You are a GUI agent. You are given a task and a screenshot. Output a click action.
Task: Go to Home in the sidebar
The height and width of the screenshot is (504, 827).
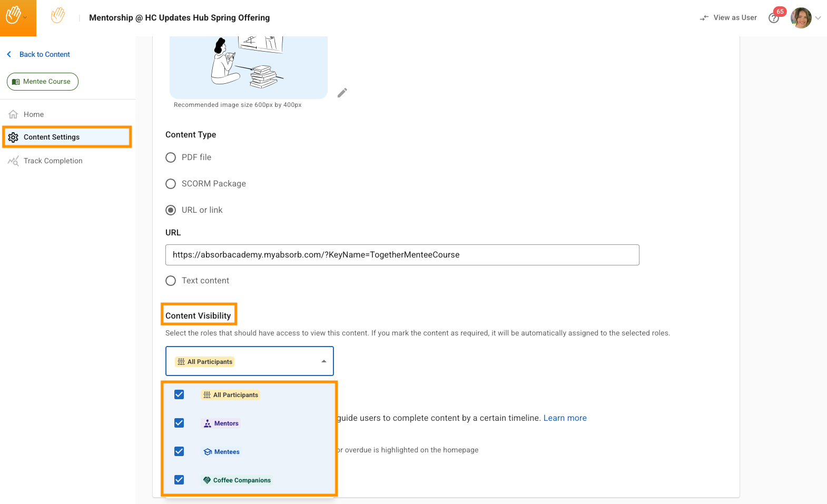pos(34,114)
